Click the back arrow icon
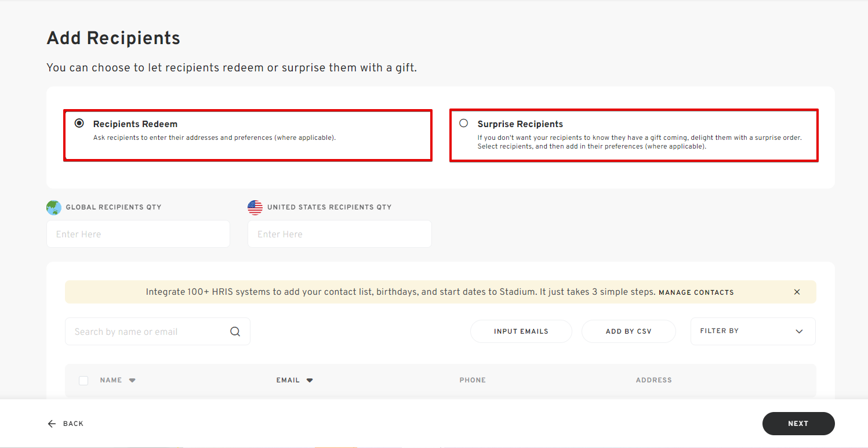 pos(52,424)
